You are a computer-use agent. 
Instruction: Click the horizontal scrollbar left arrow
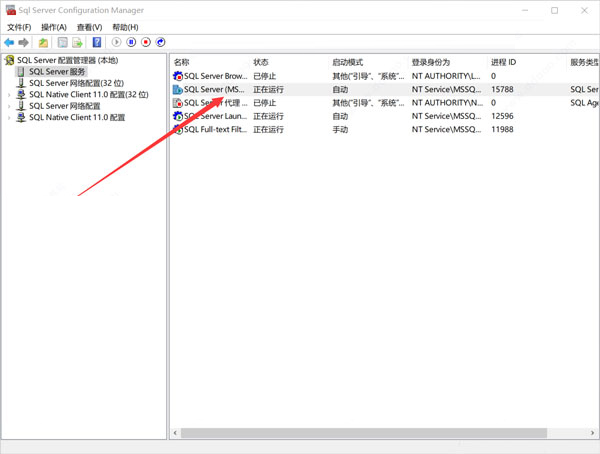coord(175,433)
